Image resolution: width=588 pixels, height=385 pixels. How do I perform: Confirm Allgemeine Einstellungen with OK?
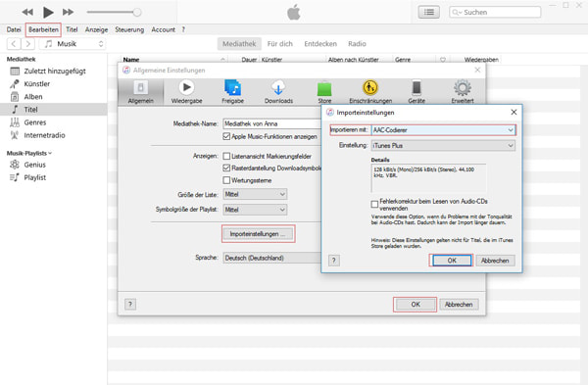tap(416, 305)
